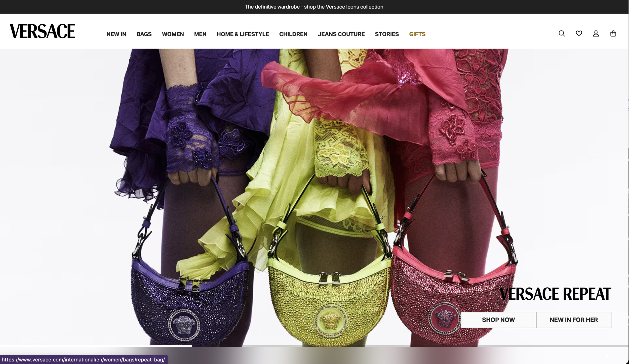
Task: Open the account profile icon
Action: click(596, 33)
